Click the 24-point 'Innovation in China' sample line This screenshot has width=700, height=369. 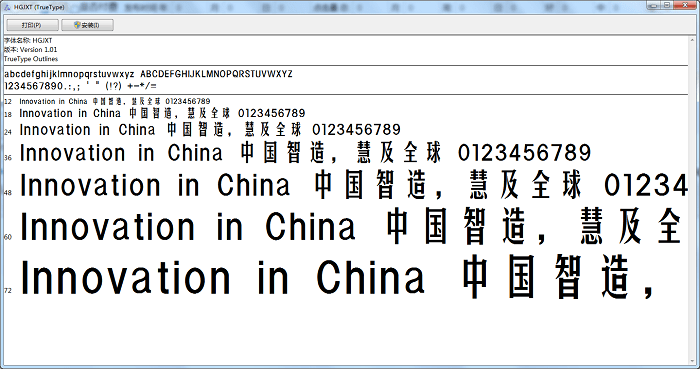[x=210, y=130]
